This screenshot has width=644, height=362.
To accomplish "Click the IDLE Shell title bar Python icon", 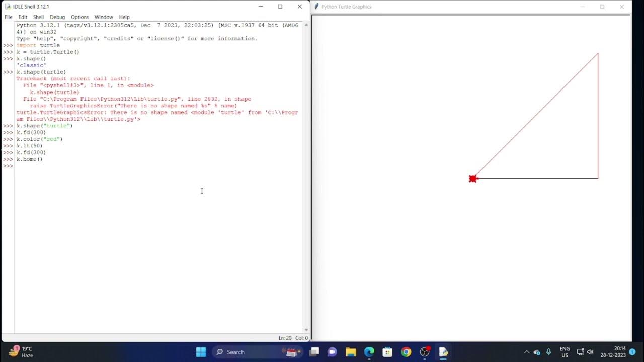I will [x=8, y=7].
